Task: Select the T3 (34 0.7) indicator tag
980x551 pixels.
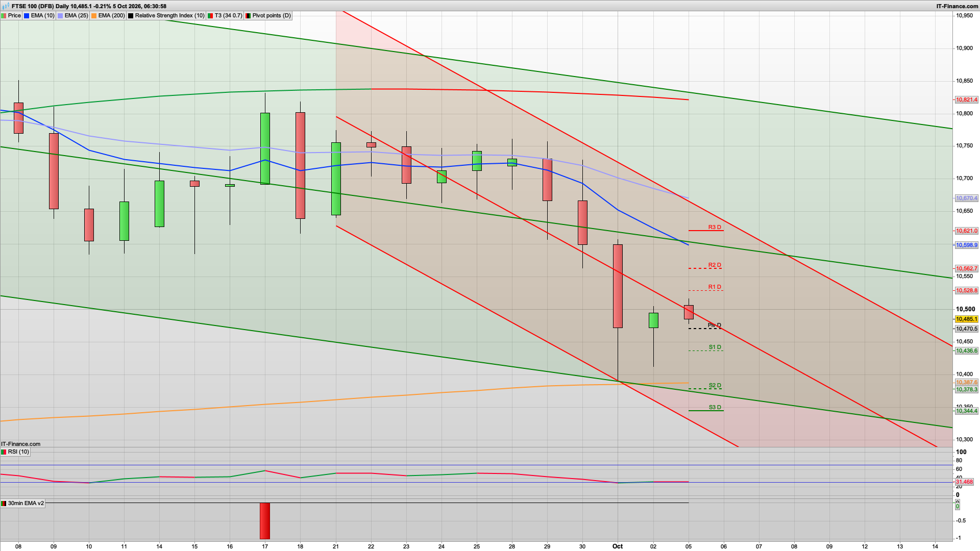Action: [x=225, y=15]
